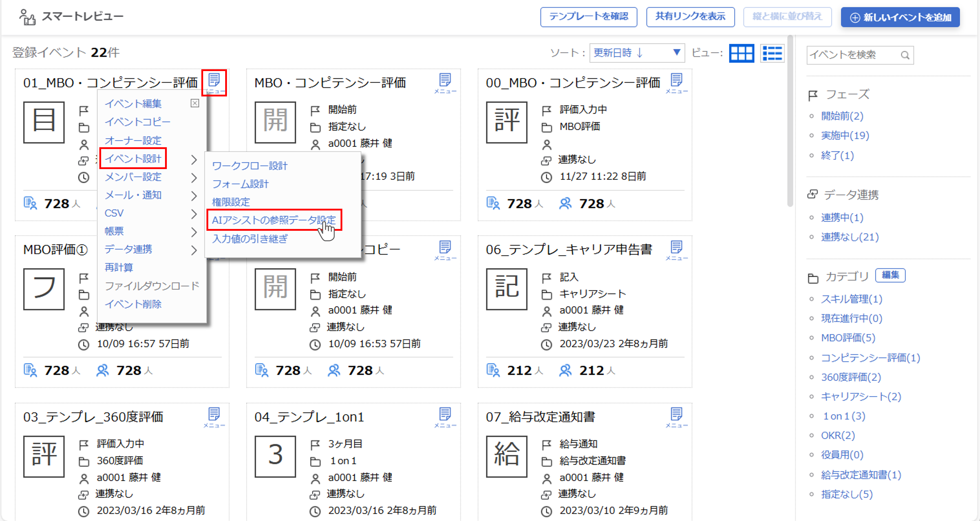Open the 更新日時 sort dropdown
The image size is (980, 521).
point(637,53)
